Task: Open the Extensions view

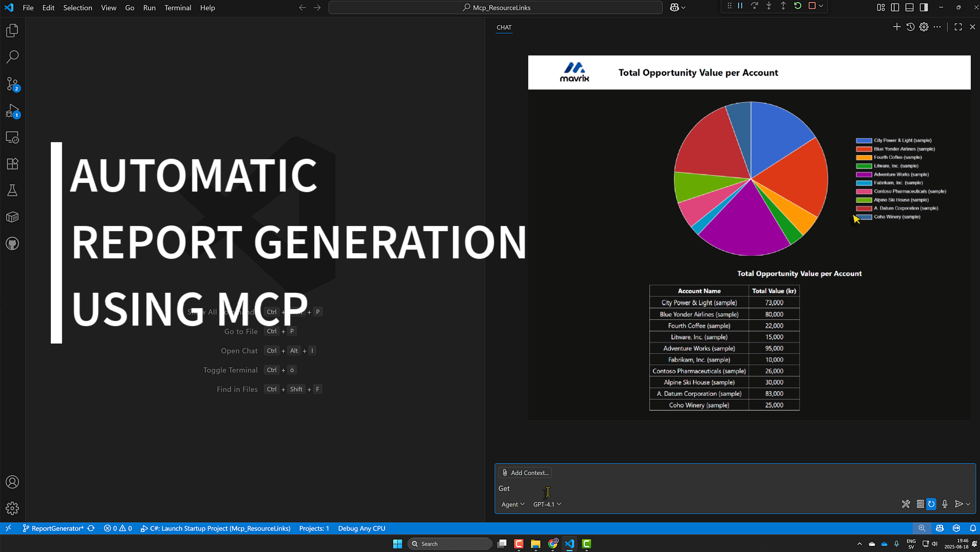Action: 12,164
